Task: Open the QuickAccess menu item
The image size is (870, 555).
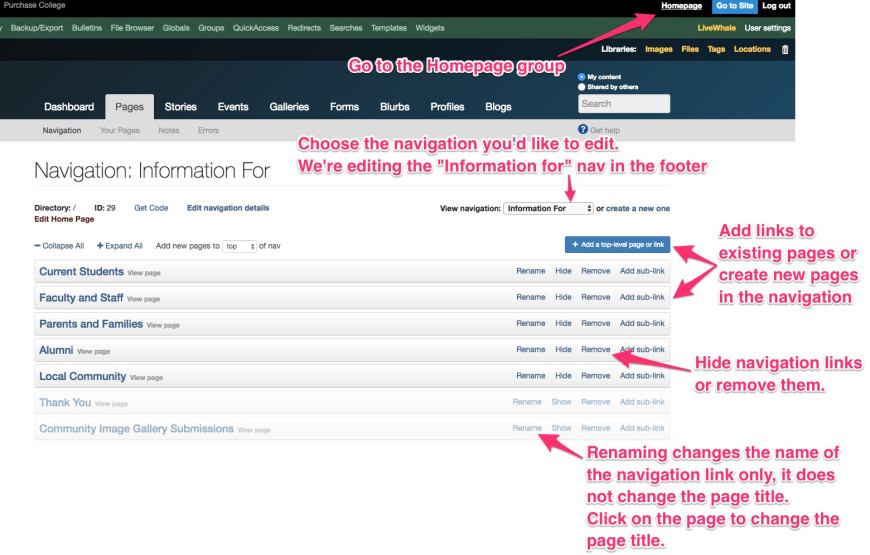Action: pyautogui.click(x=256, y=28)
